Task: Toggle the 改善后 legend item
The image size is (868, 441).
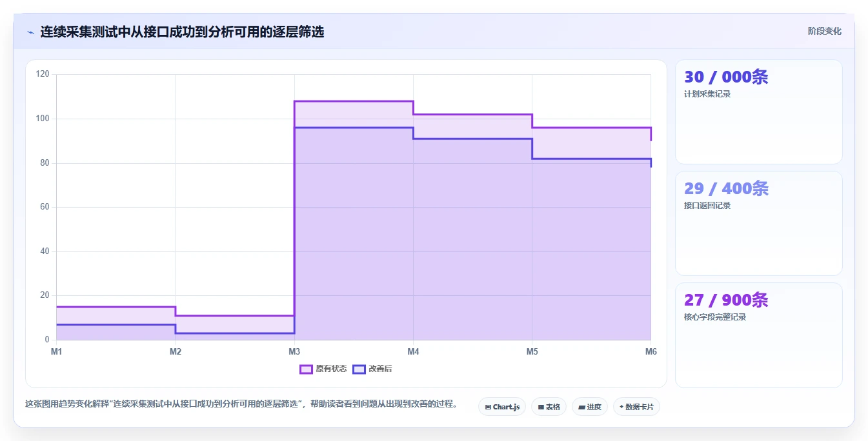Action: point(372,369)
